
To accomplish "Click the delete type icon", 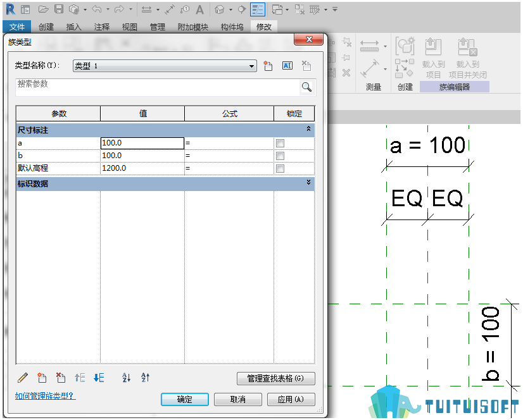I will pos(306,66).
